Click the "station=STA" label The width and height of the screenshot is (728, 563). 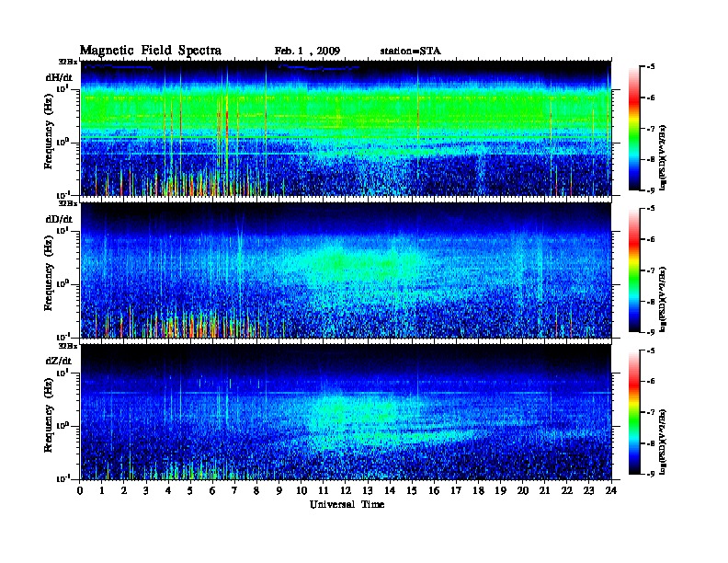coord(410,52)
